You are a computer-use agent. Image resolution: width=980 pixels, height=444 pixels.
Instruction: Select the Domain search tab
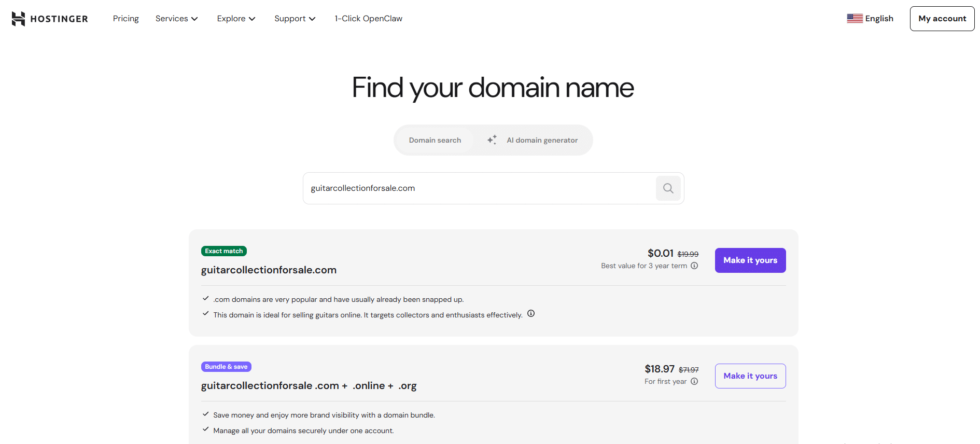tap(435, 140)
